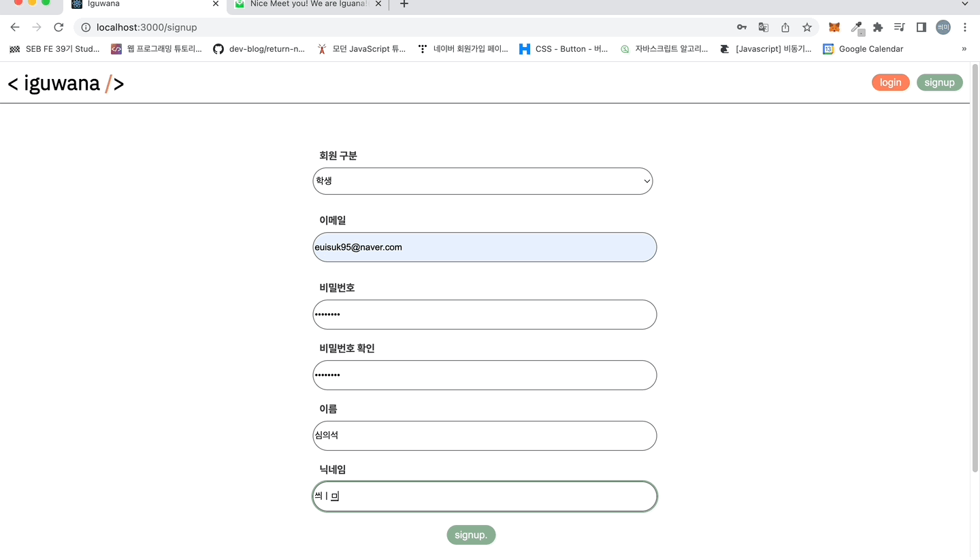Click the iguwana logo
This screenshot has height=557, width=980.
(x=66, y=83)
